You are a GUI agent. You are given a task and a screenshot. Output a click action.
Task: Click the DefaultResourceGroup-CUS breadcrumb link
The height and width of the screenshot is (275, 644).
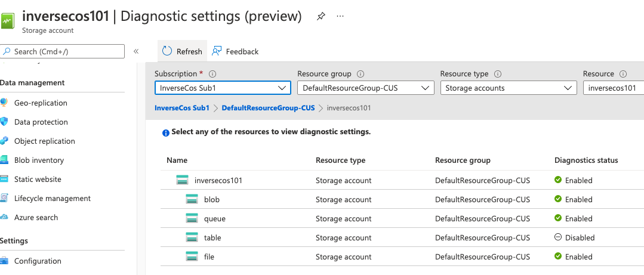268,108
